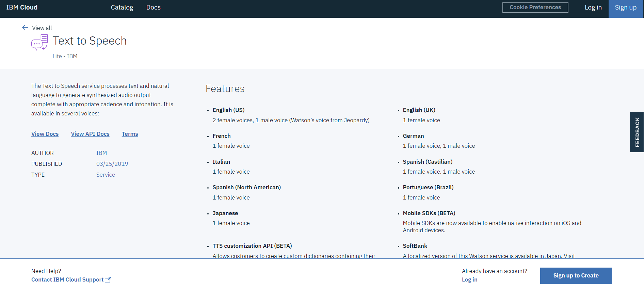
Task: Open the Feedback side tab
Action: tap(637, 132)
